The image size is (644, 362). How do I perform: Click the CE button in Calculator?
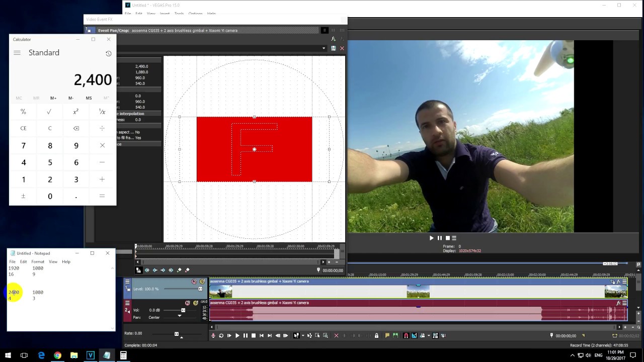click(x=23, y=128)
